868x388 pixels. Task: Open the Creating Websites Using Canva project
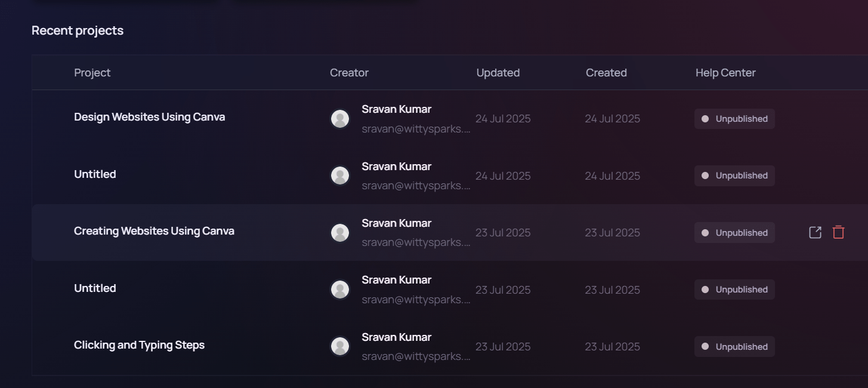154,231
